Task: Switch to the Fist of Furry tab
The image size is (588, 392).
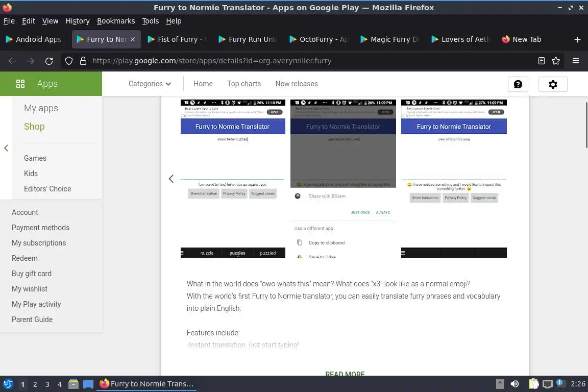Action: 177,39
